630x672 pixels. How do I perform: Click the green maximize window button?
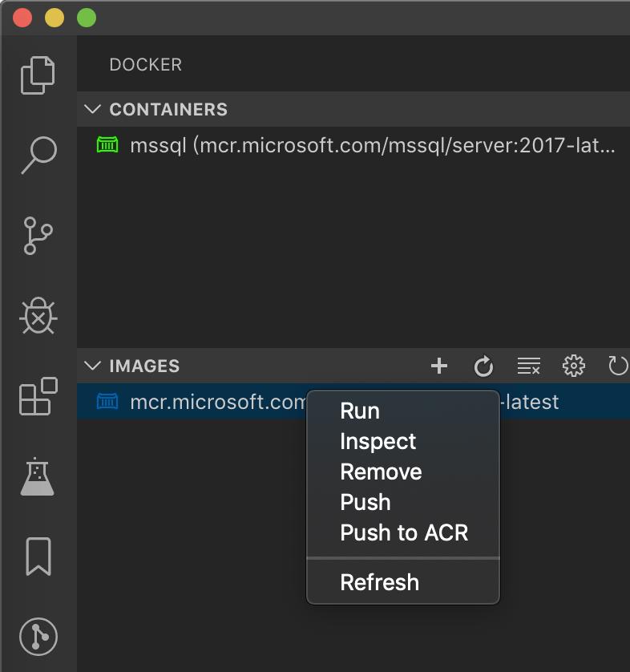point(87,18)
